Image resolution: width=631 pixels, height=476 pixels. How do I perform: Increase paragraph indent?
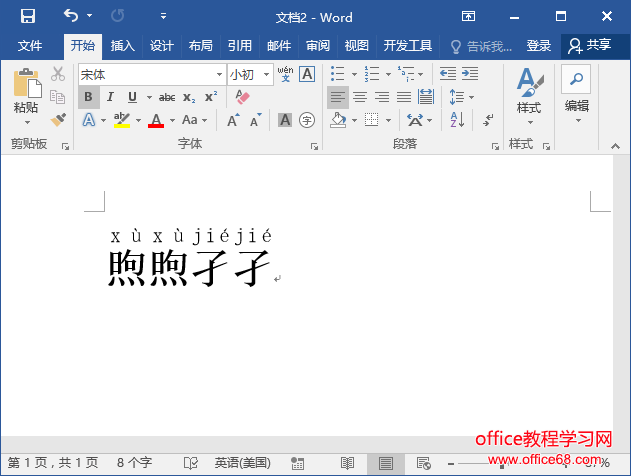pos(470,74)
